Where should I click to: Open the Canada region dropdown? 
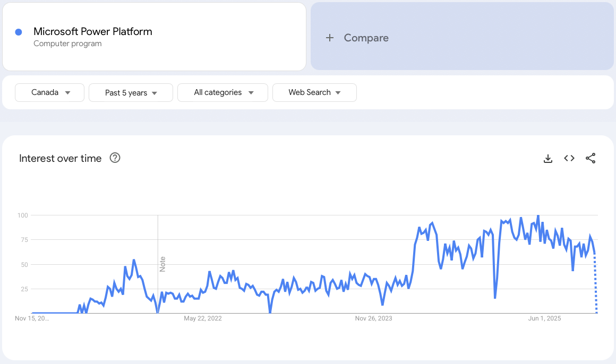point(50,92)
